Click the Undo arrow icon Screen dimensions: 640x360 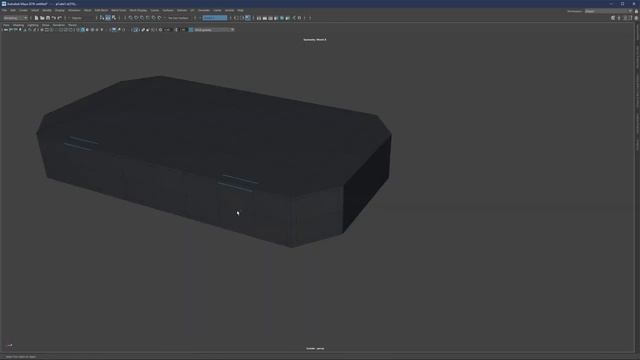pyautogui.click(x=53, y=18)
